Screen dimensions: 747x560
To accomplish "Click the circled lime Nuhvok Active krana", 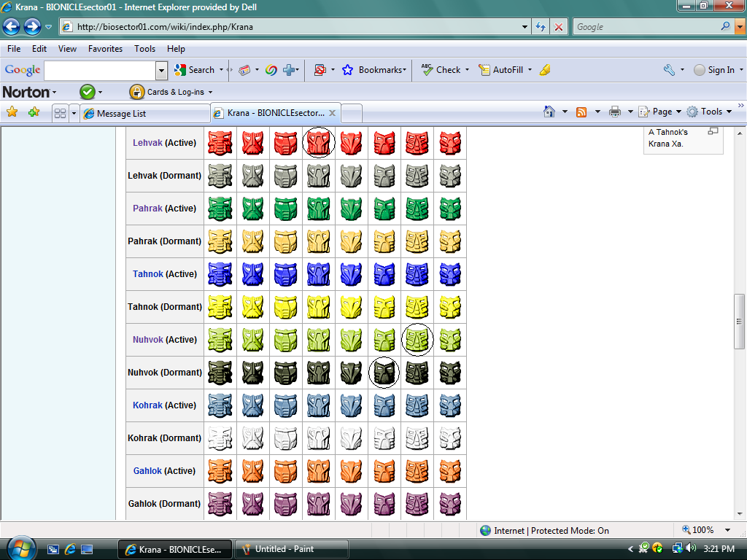I will (x=417, y=340).
